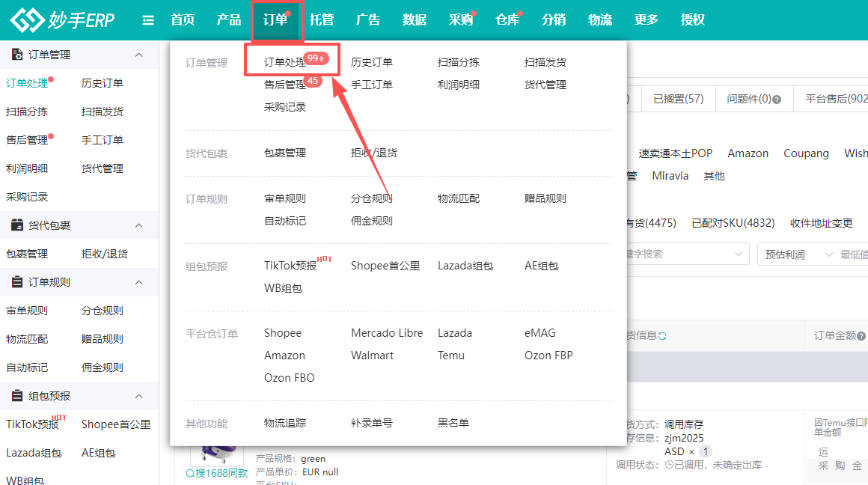Image resolution: width=868 pixels, height=485 pixels.
Task: Open the 采购 top menu
Action: coord(461,20)
